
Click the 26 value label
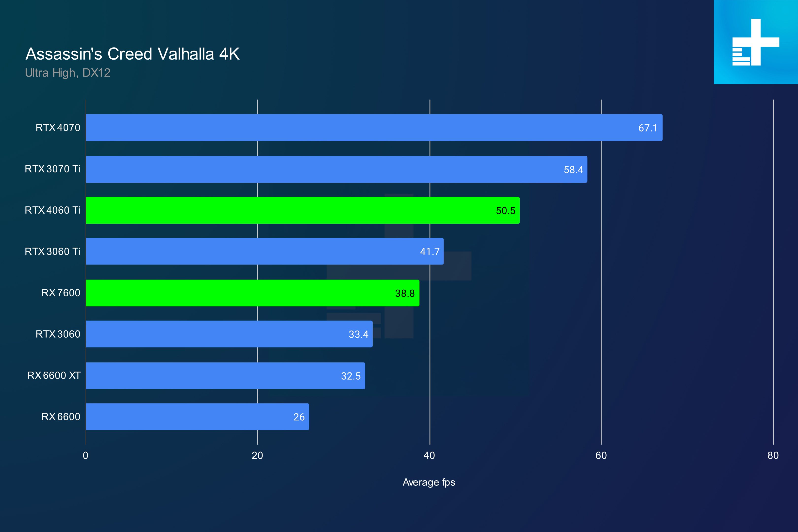tap(299, 417)
